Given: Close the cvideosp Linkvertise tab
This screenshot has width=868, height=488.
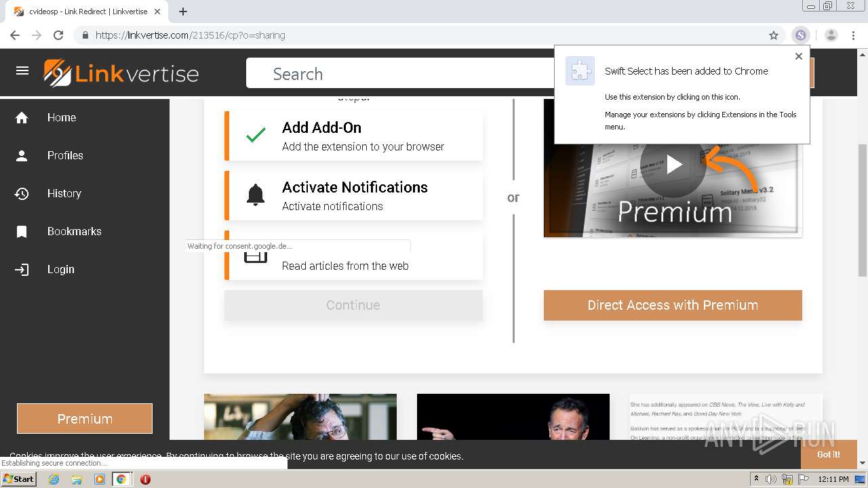Looking at the screenshot, I should coord(157,12).
